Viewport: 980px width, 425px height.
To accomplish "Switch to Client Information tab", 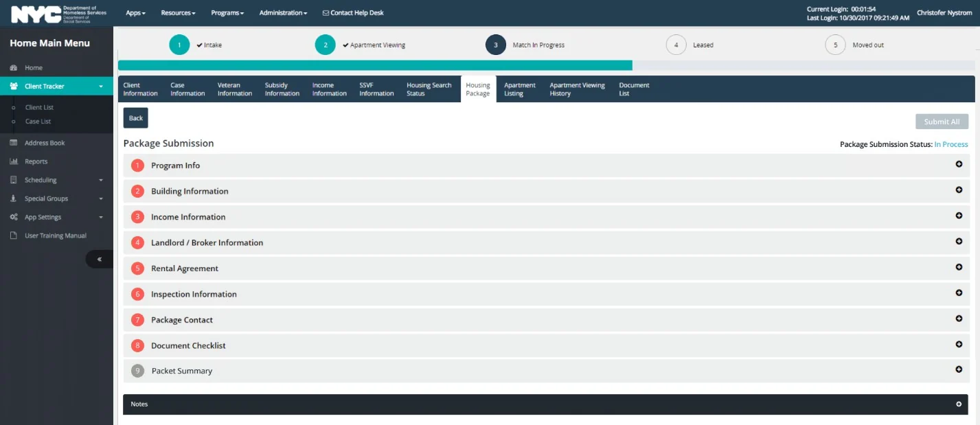I will pos(141,89).
